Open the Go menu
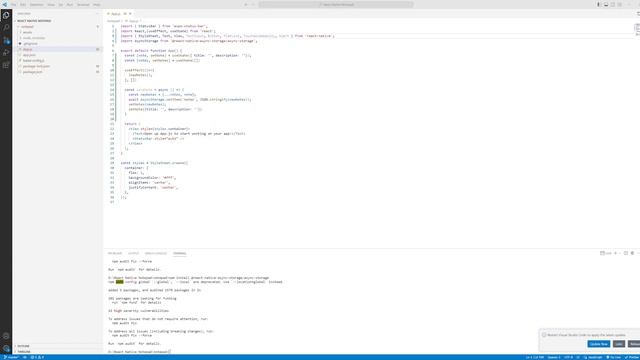Screen dimensions: 640x360 coord(60,4)
